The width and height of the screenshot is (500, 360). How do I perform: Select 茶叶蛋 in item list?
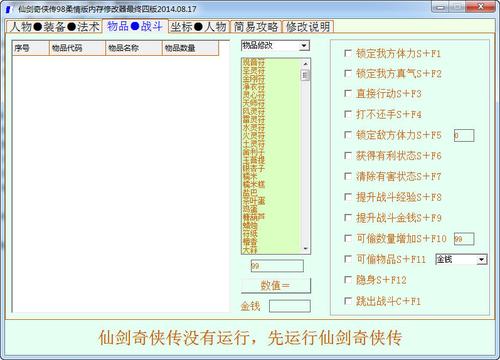(x=254, y=201)
